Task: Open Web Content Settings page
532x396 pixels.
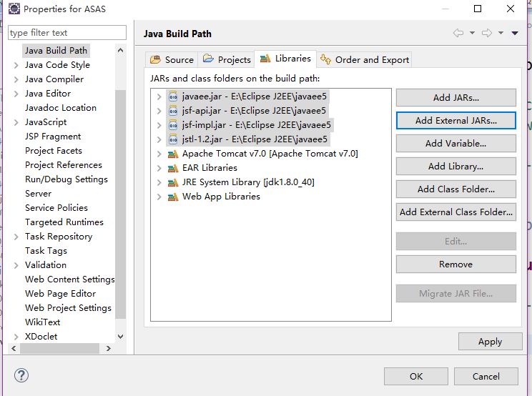Action: [70, 279]
